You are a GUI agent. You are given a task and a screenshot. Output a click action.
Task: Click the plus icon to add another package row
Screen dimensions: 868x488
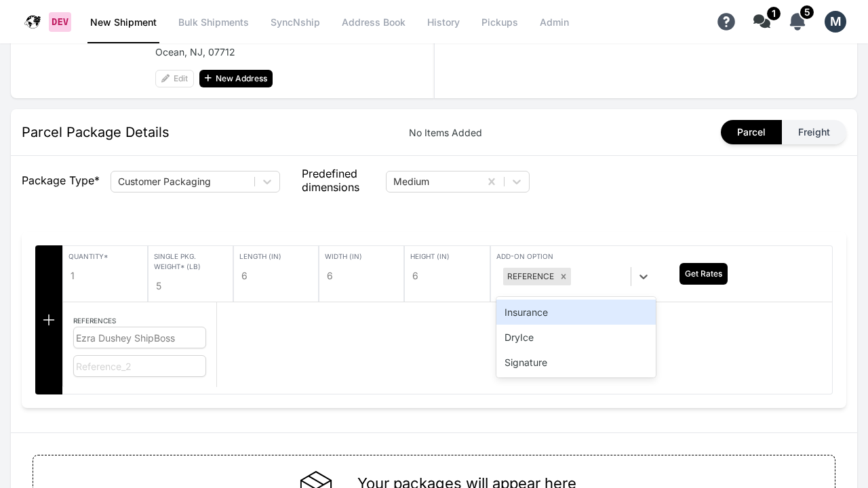49,319
